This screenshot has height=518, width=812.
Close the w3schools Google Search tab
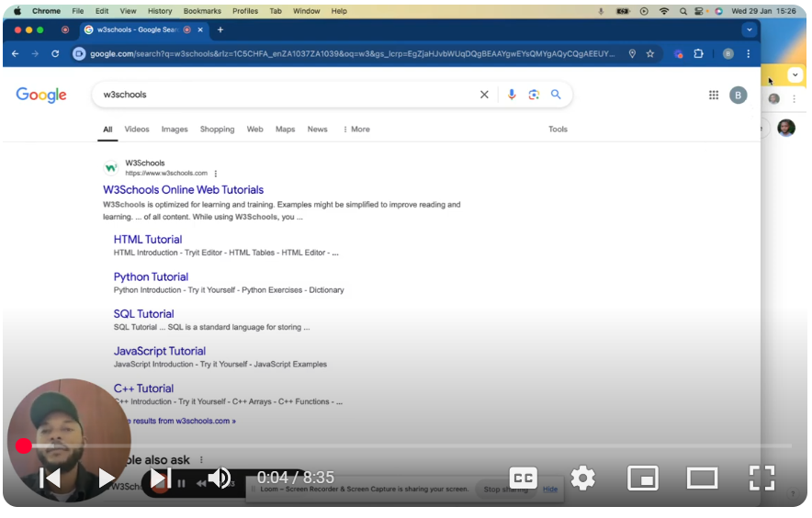(200, 30)
